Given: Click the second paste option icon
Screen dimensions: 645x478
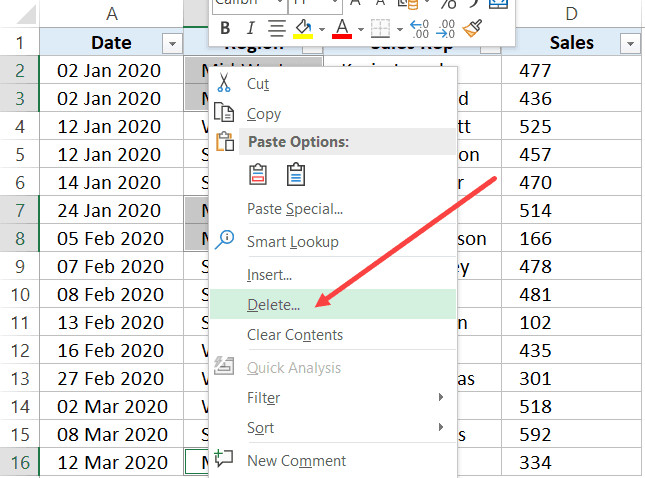Looking at the screenshot, I should pos(295,175).
